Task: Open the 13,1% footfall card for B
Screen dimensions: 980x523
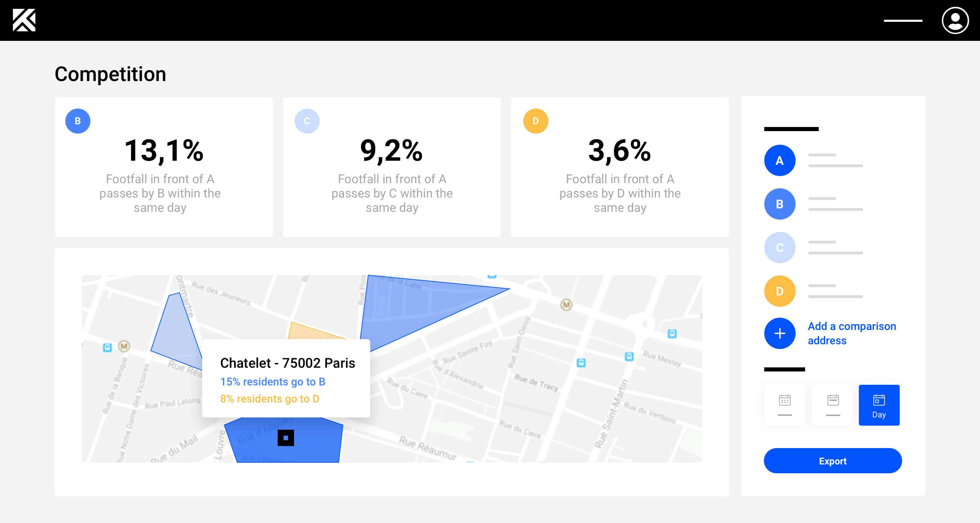Action: tap(164, 168)
